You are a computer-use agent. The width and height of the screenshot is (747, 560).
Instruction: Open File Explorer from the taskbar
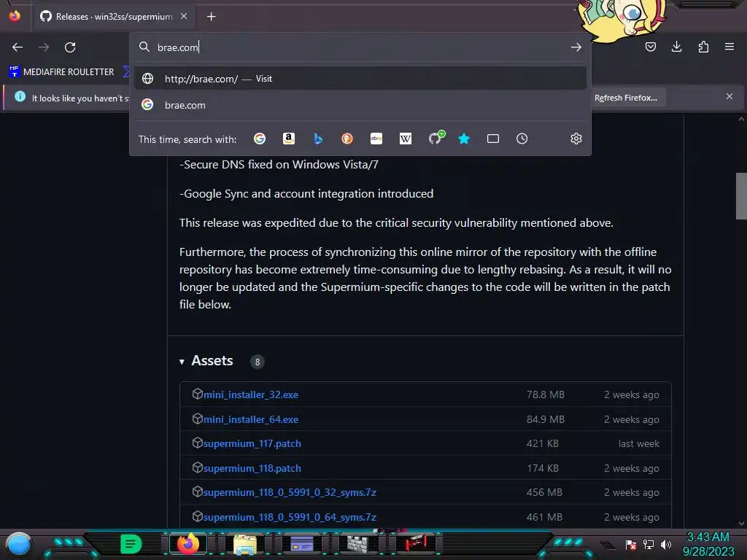pos(245,544)
